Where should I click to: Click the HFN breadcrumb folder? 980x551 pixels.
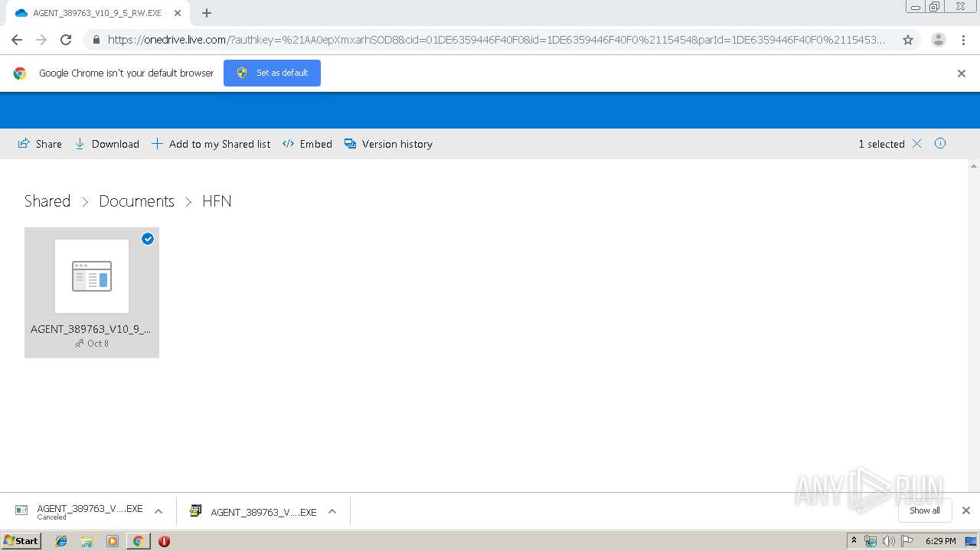217,201
